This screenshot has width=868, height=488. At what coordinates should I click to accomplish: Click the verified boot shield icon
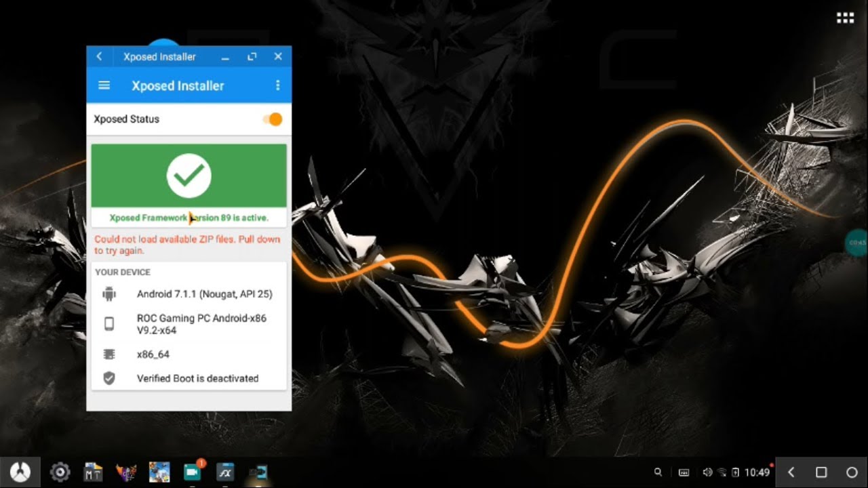(108, 378)
